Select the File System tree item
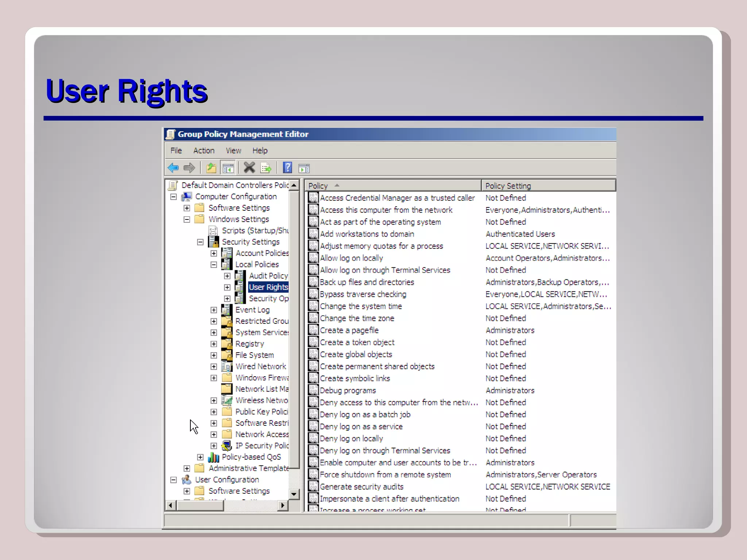747x560 pixels. click(x=255, y=355)
